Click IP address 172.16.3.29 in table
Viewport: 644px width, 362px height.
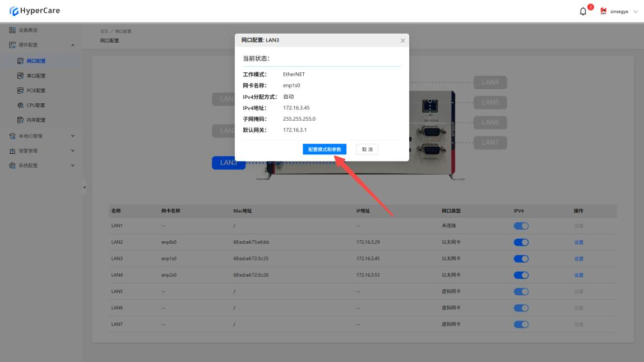point(368,242)
